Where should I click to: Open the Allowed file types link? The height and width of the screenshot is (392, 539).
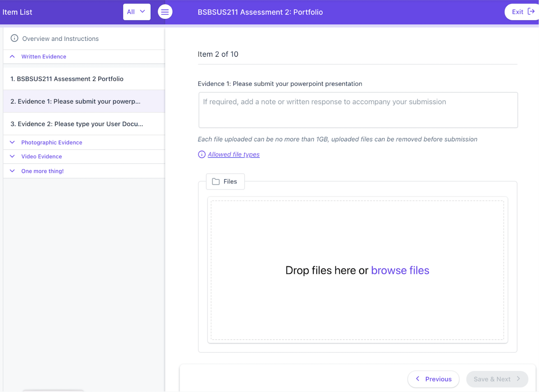pyautogui.click(x=234, y=155)
